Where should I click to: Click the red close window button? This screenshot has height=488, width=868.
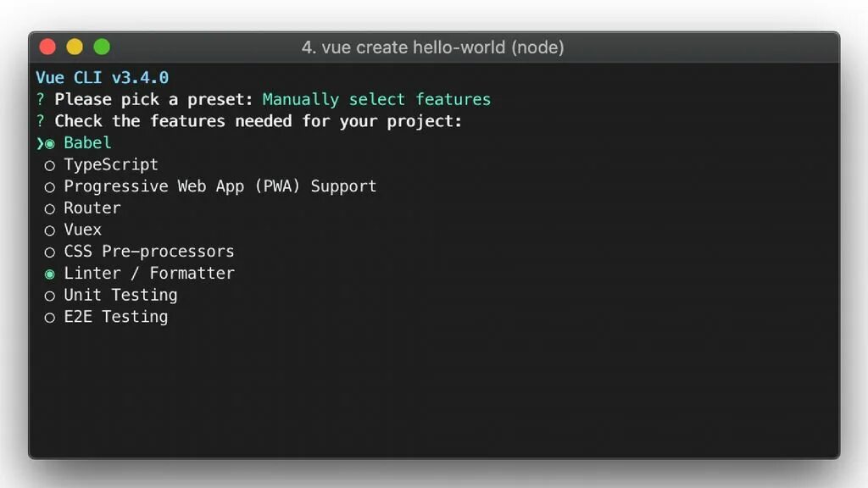47,47
